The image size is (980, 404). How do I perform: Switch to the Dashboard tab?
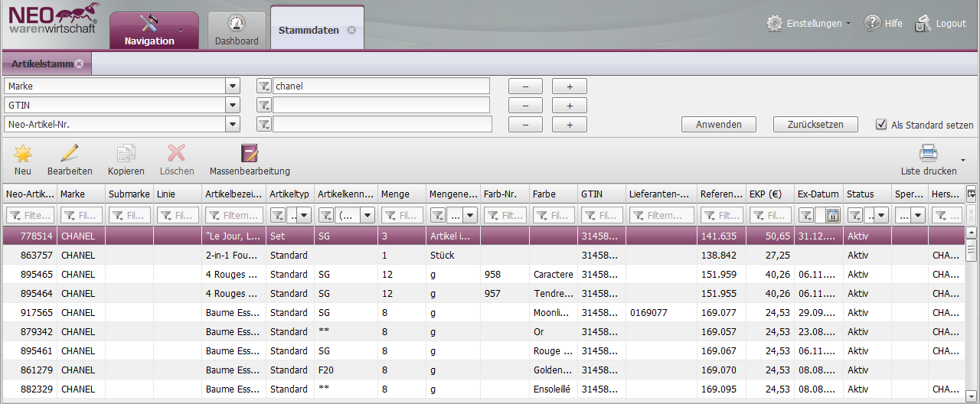(237, 31)
